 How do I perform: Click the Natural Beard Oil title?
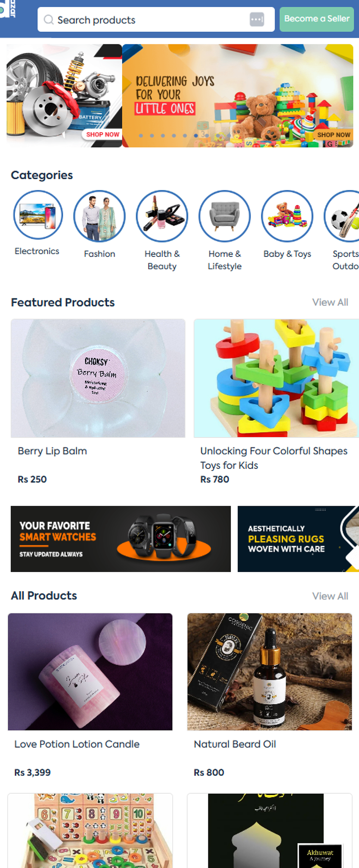coord(235,744)
